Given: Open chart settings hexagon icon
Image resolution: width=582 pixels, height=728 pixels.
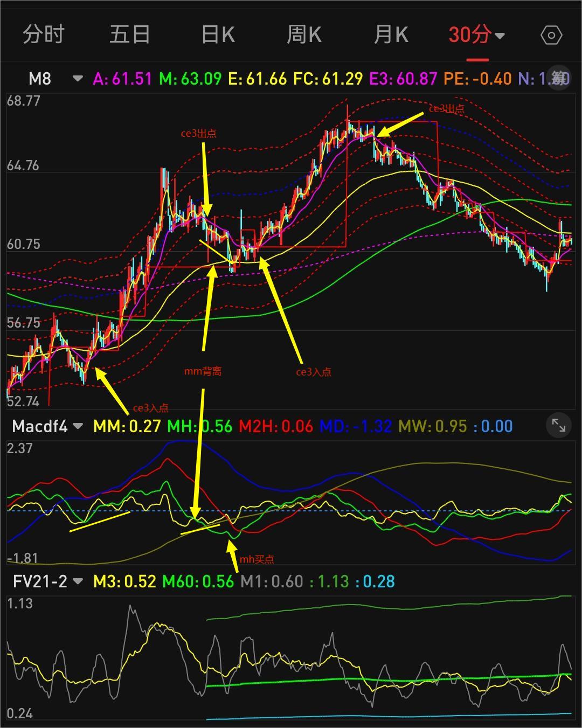Looking at the screenshot, I should point(551,36).
